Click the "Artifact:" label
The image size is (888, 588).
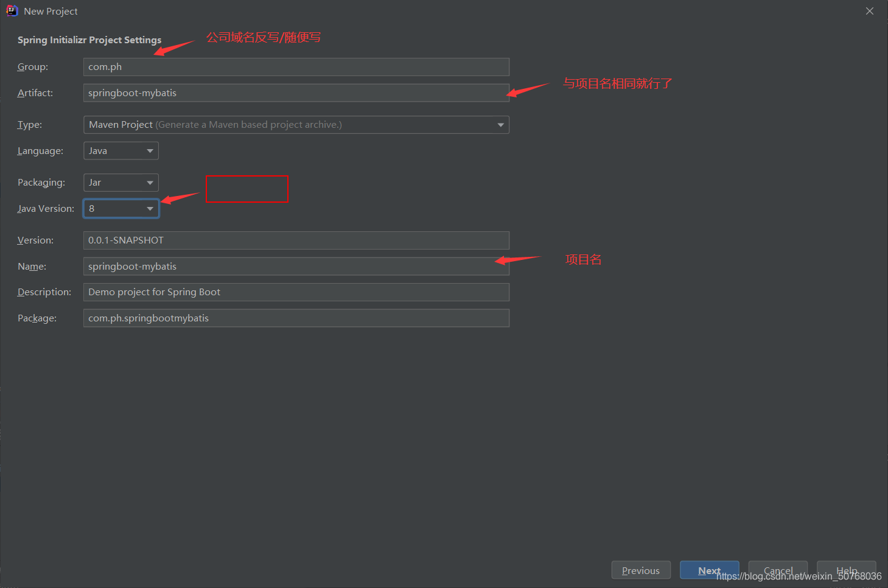pyautogui.click(x=35, y=93)
